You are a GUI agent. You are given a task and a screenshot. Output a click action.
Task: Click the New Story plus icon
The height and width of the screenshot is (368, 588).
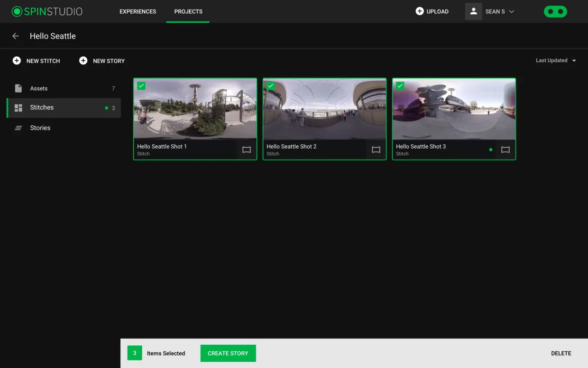coord(83,61)
